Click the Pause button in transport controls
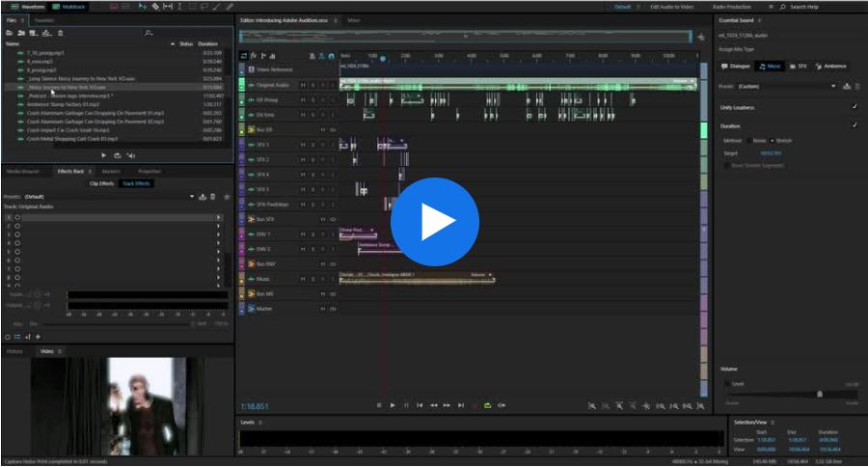868x467 pixels. [x=406, y=405]
